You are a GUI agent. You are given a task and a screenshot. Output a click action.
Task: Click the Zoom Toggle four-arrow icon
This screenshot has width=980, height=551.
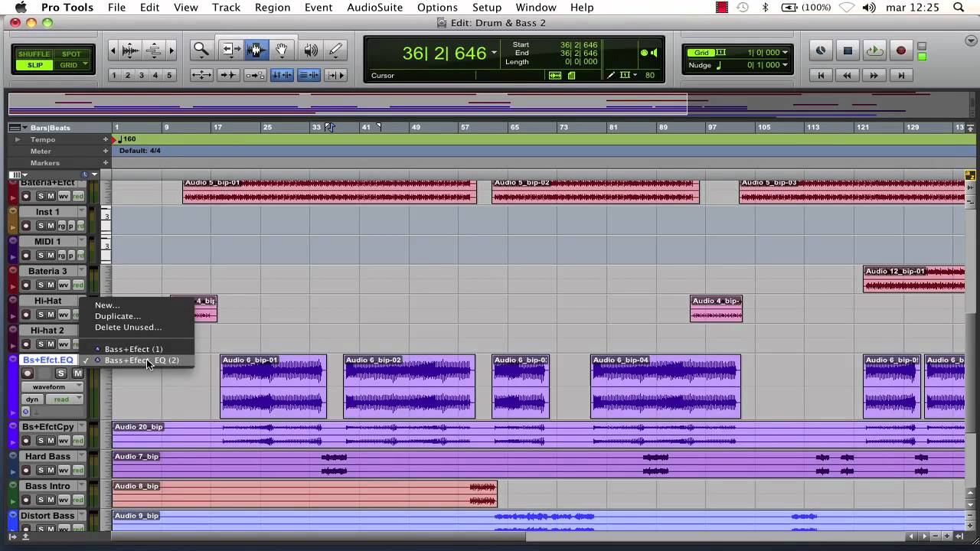[x=201, y=75]
